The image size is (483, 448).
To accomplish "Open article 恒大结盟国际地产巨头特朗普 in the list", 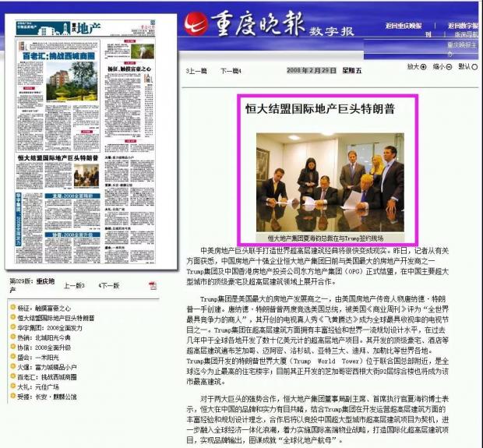I will coord(56,318).
